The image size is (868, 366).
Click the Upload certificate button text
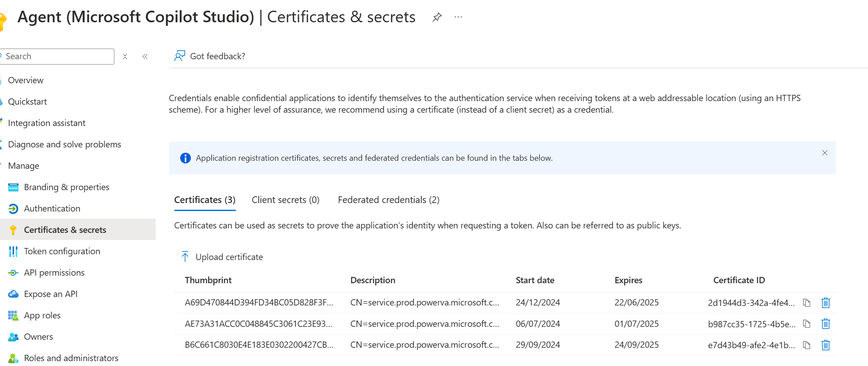(x=229, y=257)
